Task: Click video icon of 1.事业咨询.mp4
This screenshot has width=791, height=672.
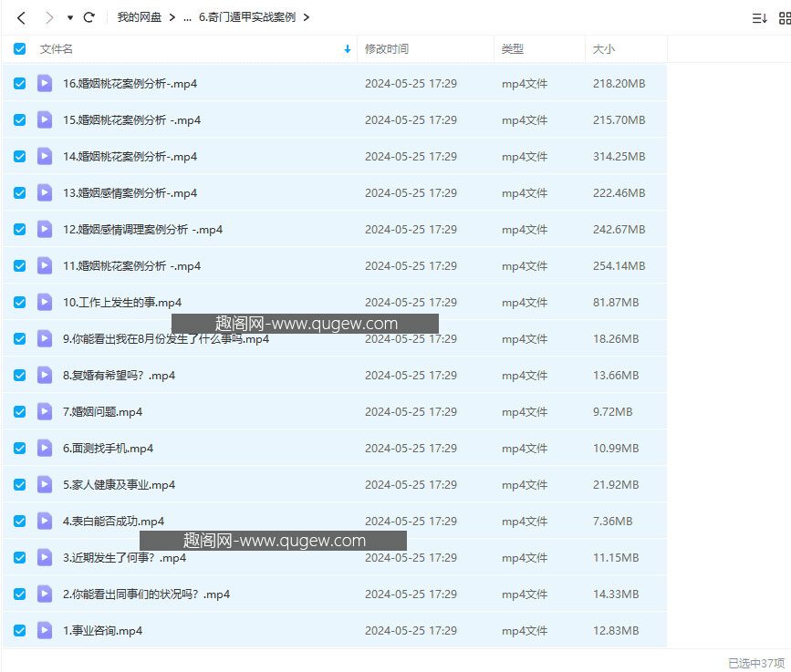Action: tap(45, 630)
